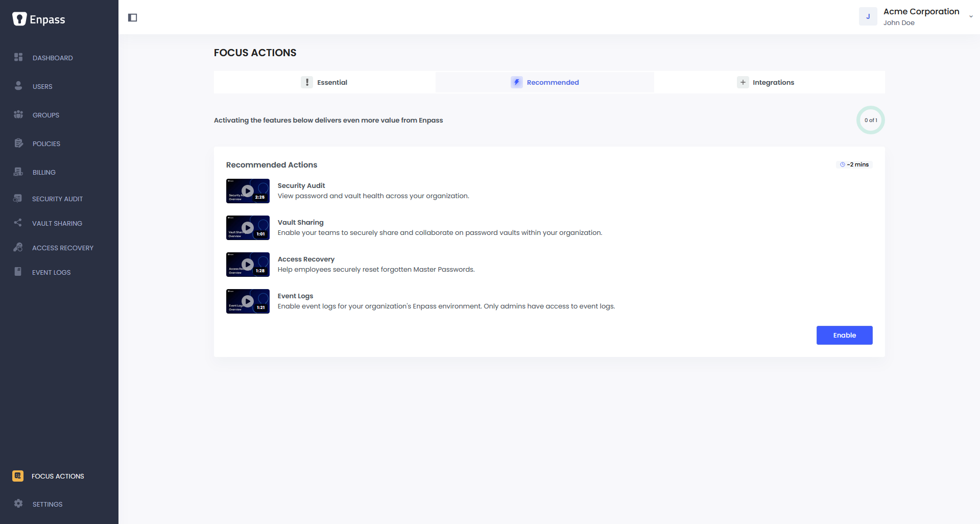Click the Access Recovery sidebar icon
The width and height of the screenshot is (980, 524).
click(x=18, y=247)
